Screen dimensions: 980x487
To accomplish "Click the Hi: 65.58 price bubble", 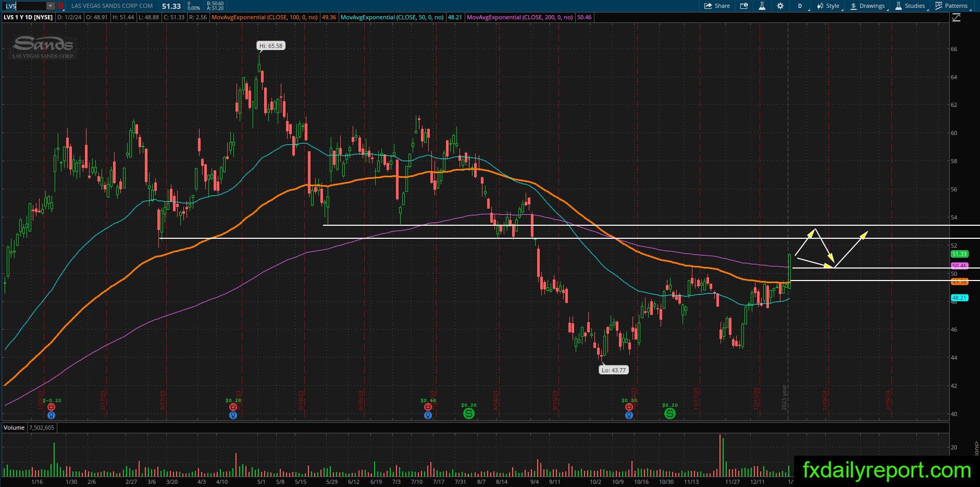I will click(271, 46).
